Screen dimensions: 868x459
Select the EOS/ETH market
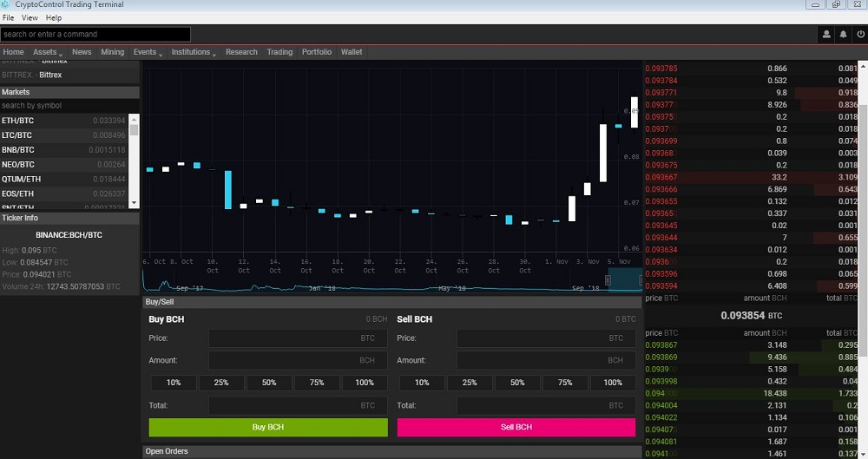[x=63, y=193]
